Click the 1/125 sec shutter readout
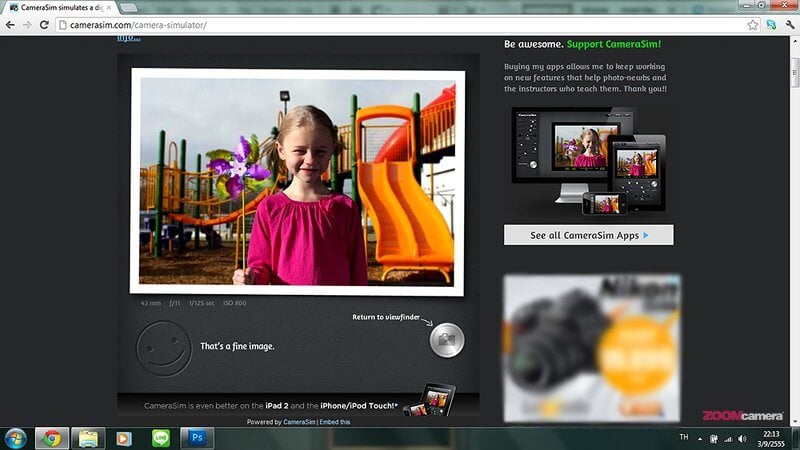This screenshot has width=800, height=450. (x=202, y=303)
